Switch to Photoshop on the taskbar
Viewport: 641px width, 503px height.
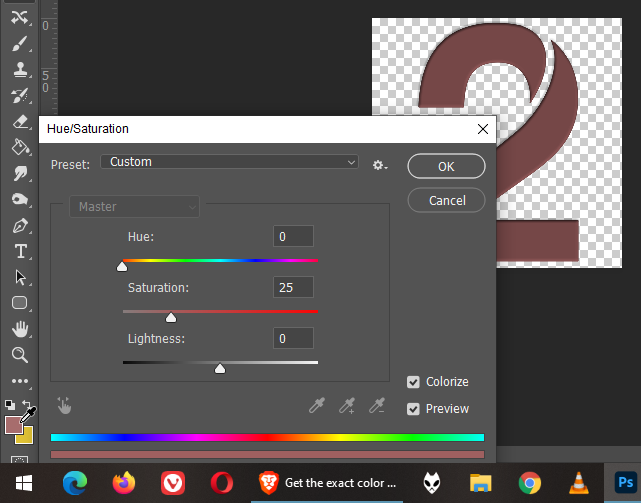coord(625,483)
